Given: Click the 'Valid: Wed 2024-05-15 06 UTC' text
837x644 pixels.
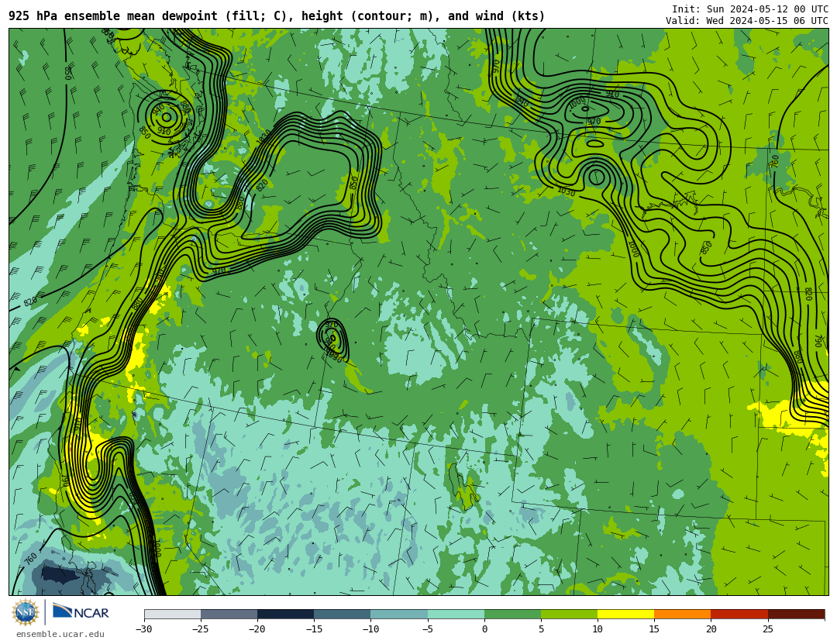Looking at the screenshot, I should 747,21.
